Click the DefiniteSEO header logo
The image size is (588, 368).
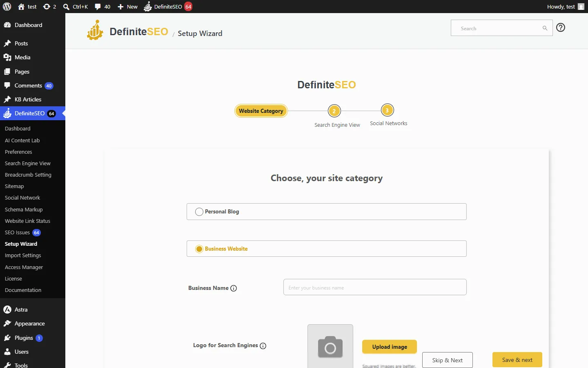pyautogui.click(x=127, y=31)
